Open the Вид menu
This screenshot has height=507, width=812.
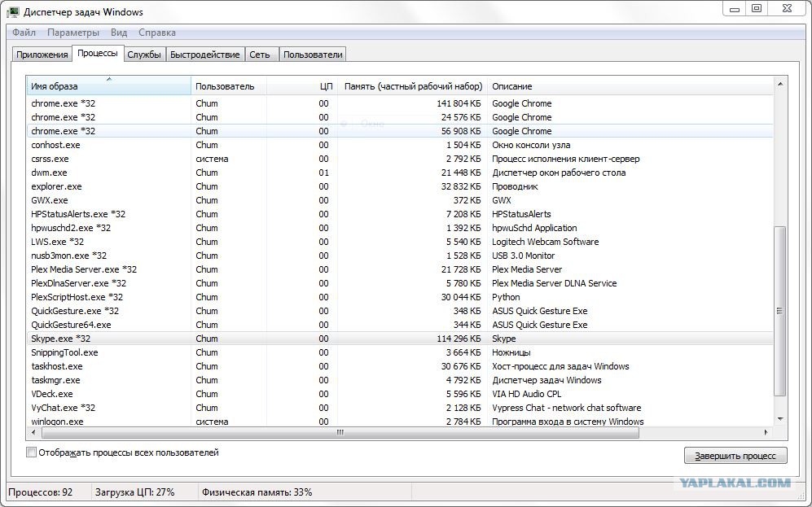pos(119,33)
